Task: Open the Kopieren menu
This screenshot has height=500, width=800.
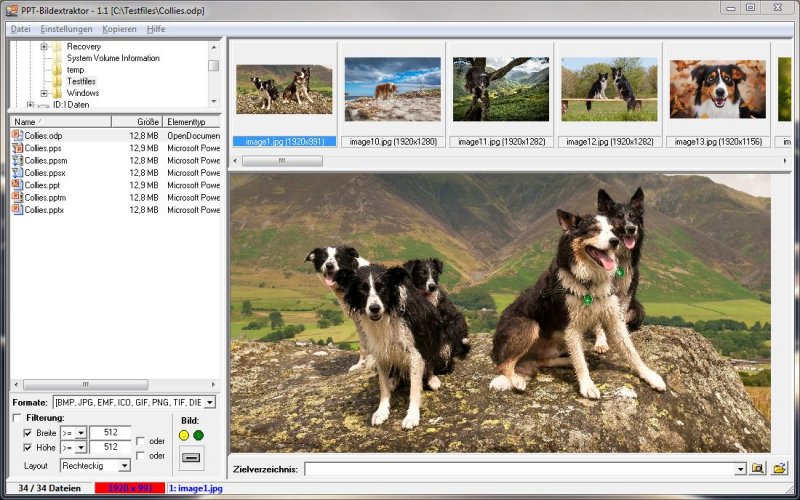Action: (119, 29)
